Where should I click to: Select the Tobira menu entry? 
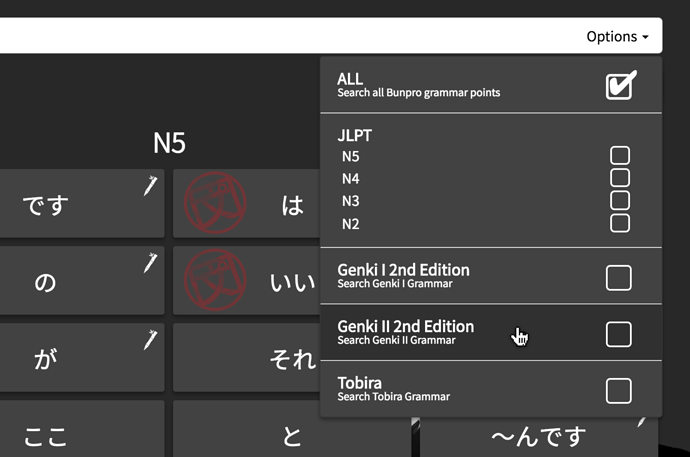pos(491,389)
